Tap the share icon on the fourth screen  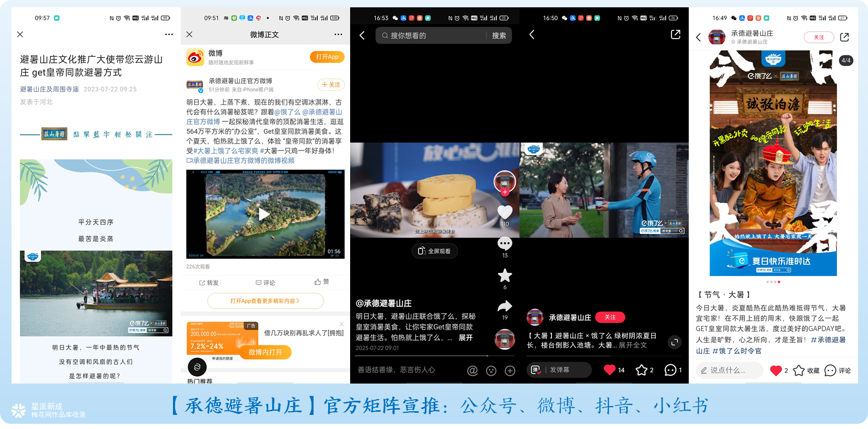(x=675, y=34)
